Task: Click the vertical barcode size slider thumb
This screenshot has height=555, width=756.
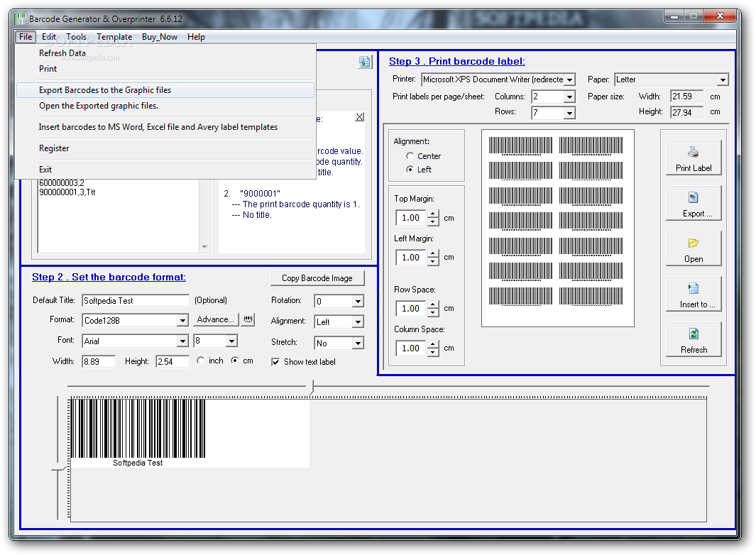Action: (x=58, y=467)
